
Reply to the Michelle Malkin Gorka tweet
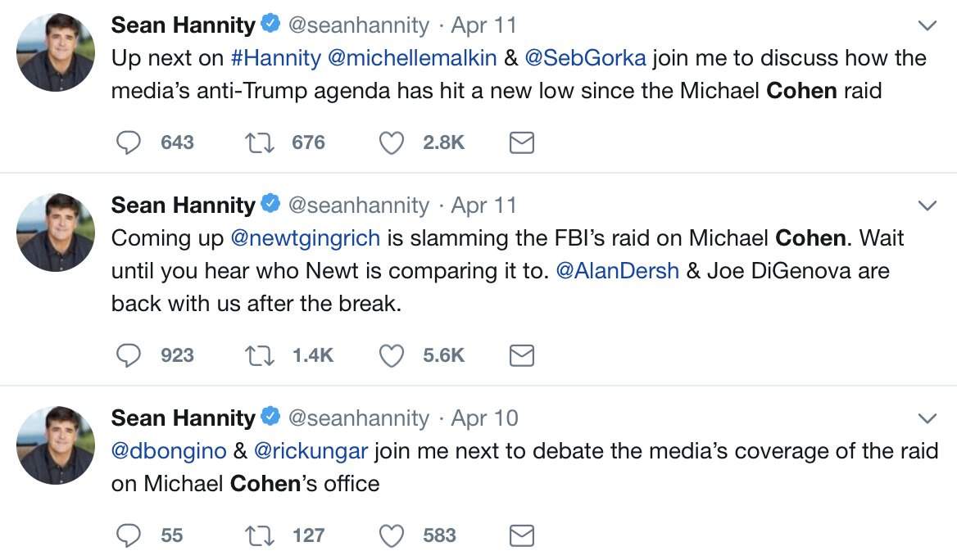(x=129, y=143)
